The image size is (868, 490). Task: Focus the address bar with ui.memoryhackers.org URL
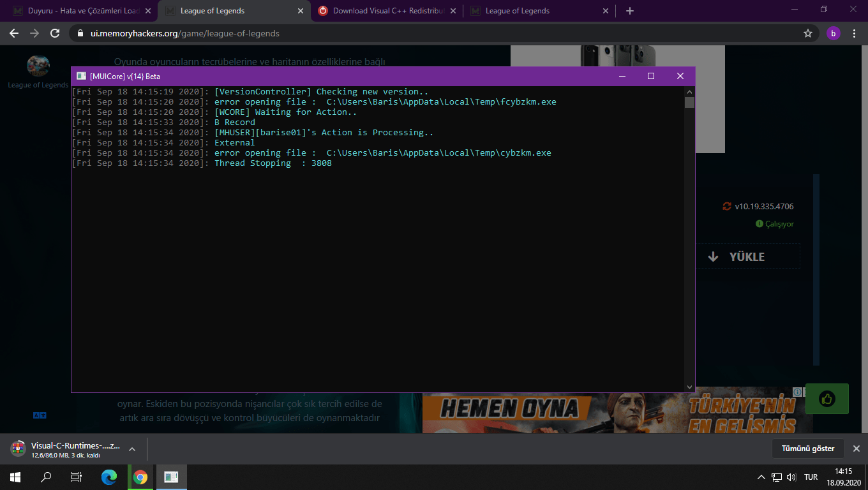point(440,33)
